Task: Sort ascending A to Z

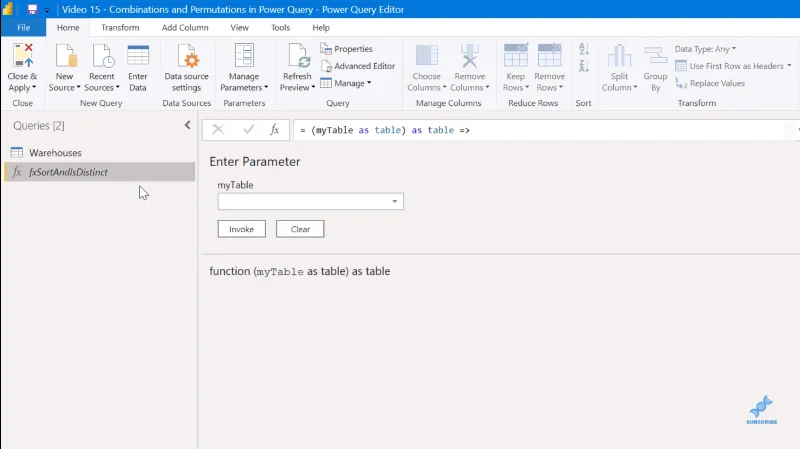Action: [x=584, y=49]
